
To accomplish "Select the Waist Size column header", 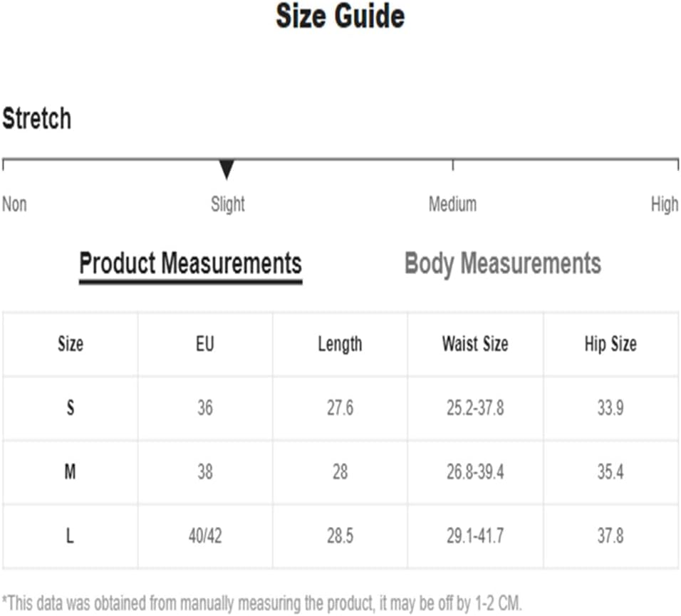I will [x=475, y=344].
